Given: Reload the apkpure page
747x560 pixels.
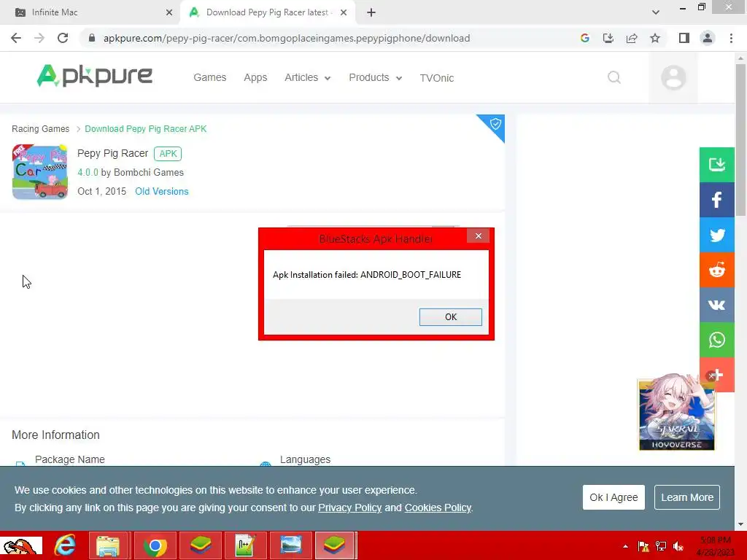Looking at the screenshot, I should (x=63, y=38).
